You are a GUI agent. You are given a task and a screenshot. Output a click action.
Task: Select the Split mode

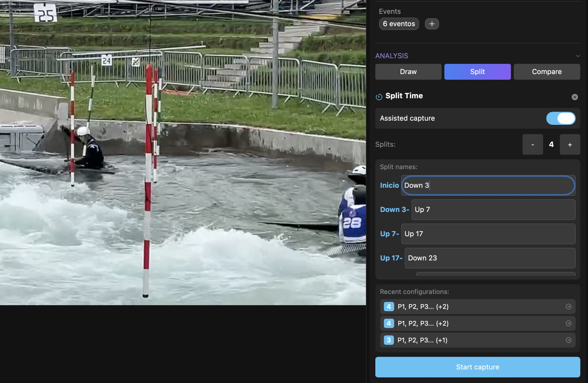click(x=477, y=72)
